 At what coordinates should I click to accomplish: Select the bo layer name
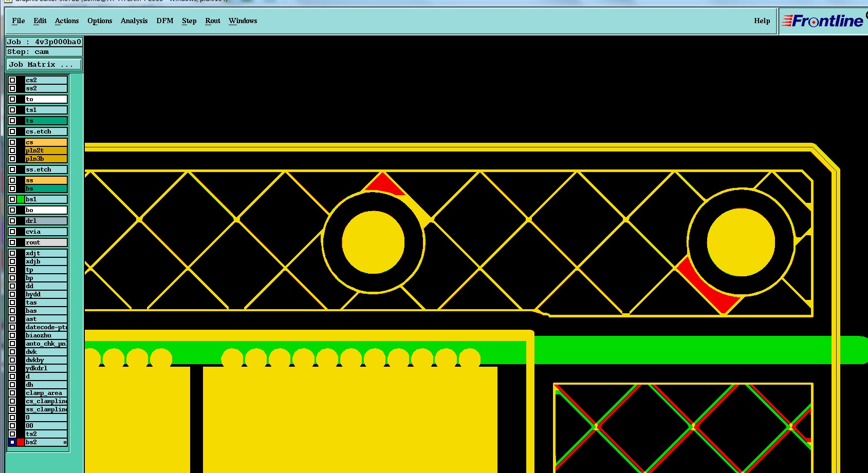tap(46, 210)
